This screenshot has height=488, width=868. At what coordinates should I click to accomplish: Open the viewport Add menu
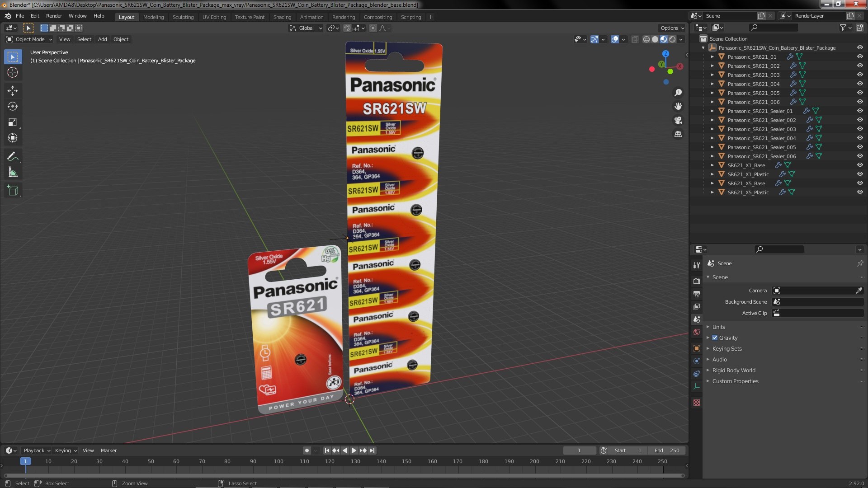coord(103,39)
